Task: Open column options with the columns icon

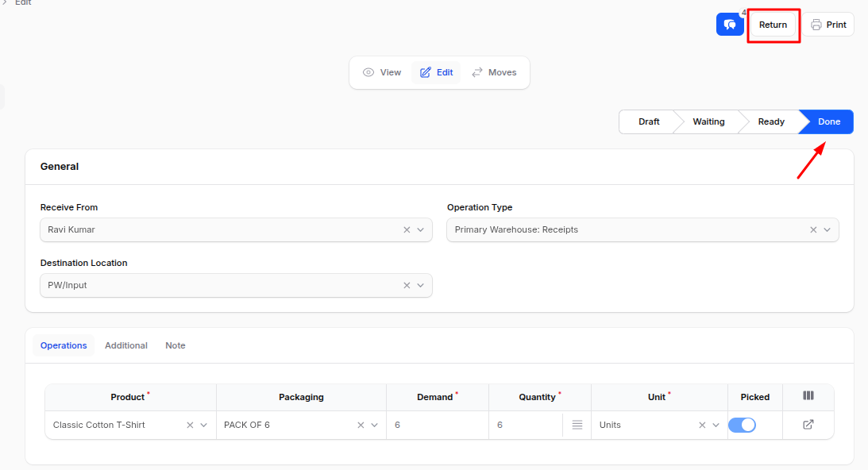Action: coord(808,397)
